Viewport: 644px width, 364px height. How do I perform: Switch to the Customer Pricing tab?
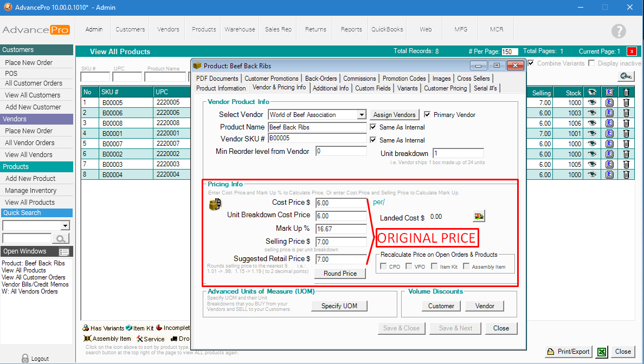(x=445, y=88)
